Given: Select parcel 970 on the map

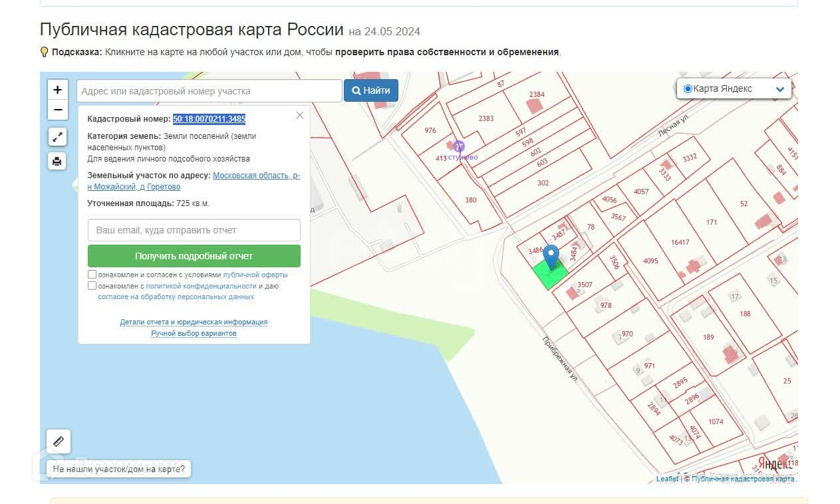Looking at the screenshot, I should 627,334.
